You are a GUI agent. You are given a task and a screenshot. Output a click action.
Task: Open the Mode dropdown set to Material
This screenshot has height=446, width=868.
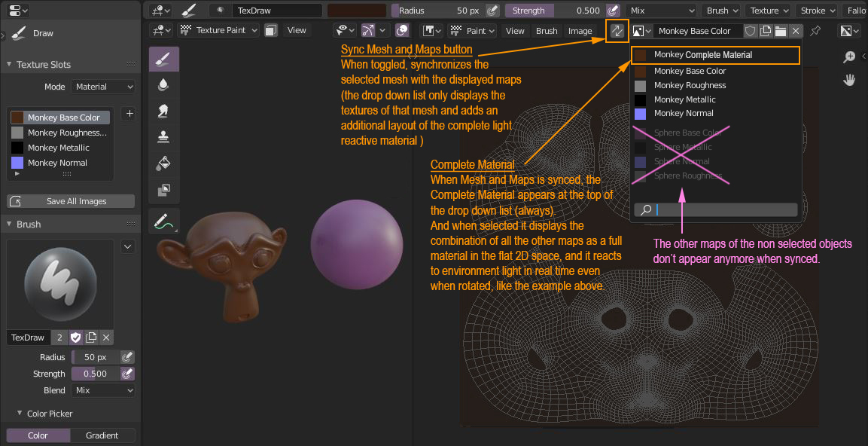pos(103,87)
